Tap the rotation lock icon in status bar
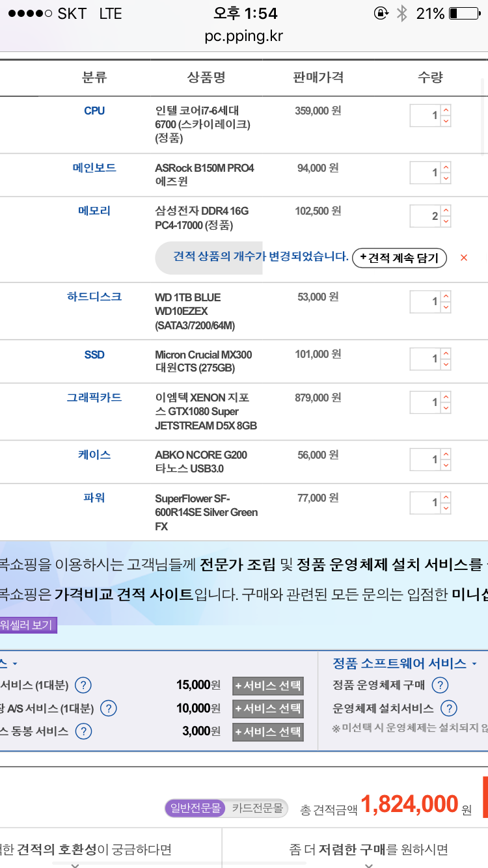Screen dimensions: 488x868 click(x=381, y=13)
